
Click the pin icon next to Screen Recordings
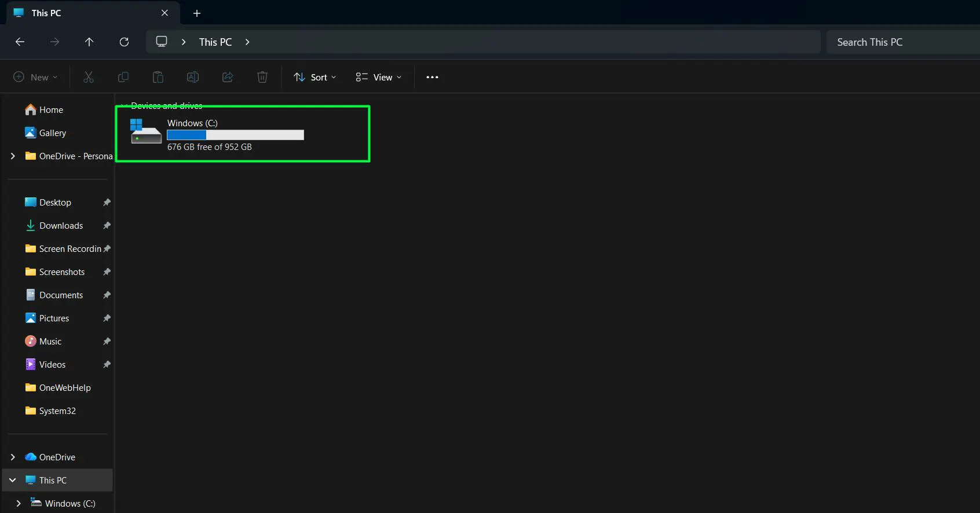point(107,248)
